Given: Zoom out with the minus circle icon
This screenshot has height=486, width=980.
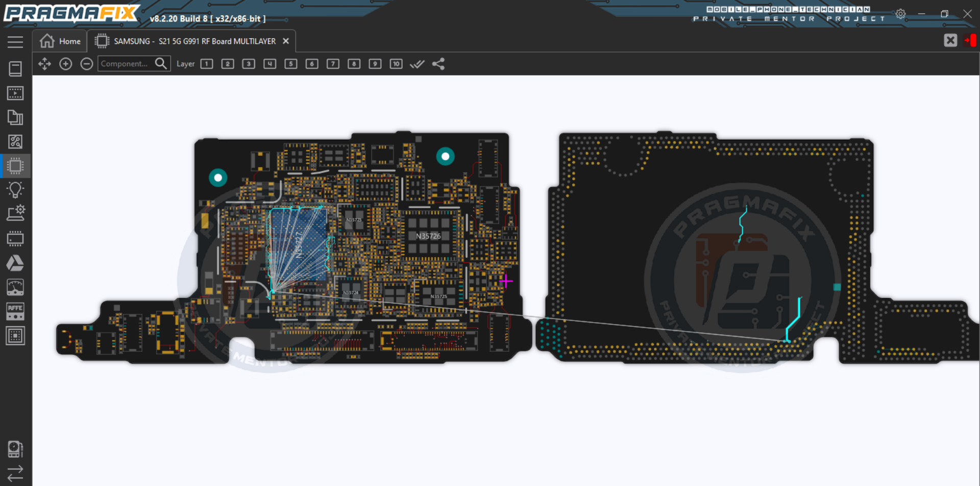Looking at the screenshot, I should pyautogui.click(x=87, y=64).
